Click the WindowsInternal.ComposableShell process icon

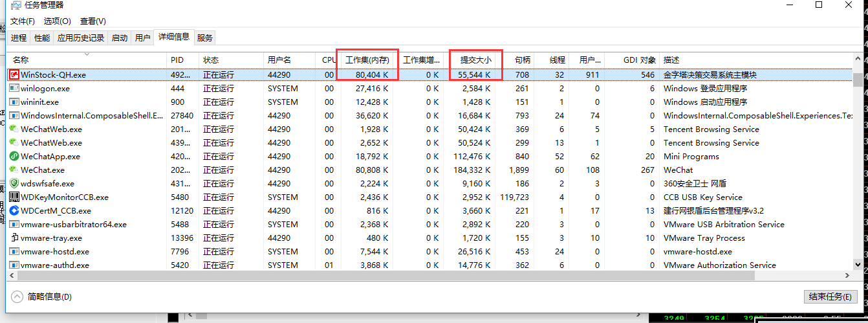tap(14, 115)
